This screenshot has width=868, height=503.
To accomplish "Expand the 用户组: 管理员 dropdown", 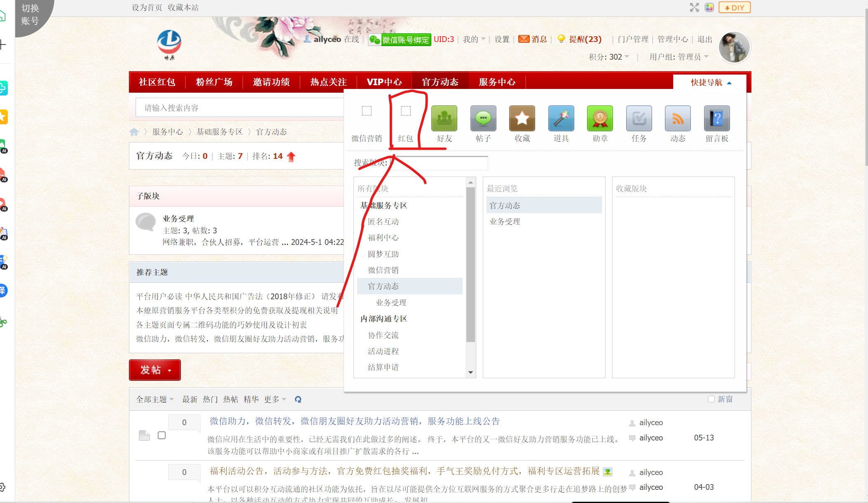I will pyautogui.click(x=679, y=57).
